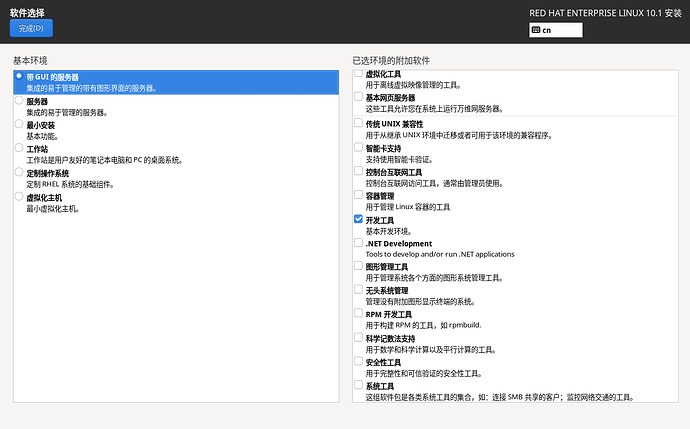Click text 支持使用智能卡验证。
690x429 pixels.
click(400, 159)
